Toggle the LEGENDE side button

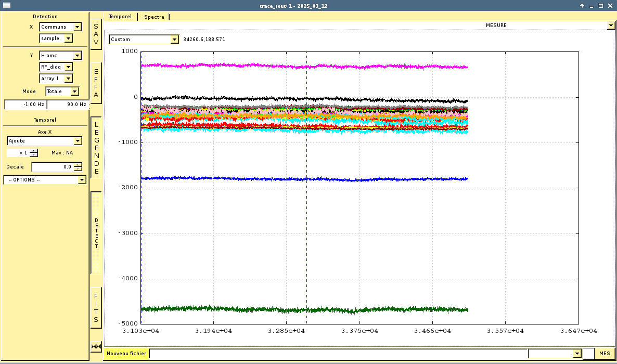pyautogui.click(x=96, y=148)
